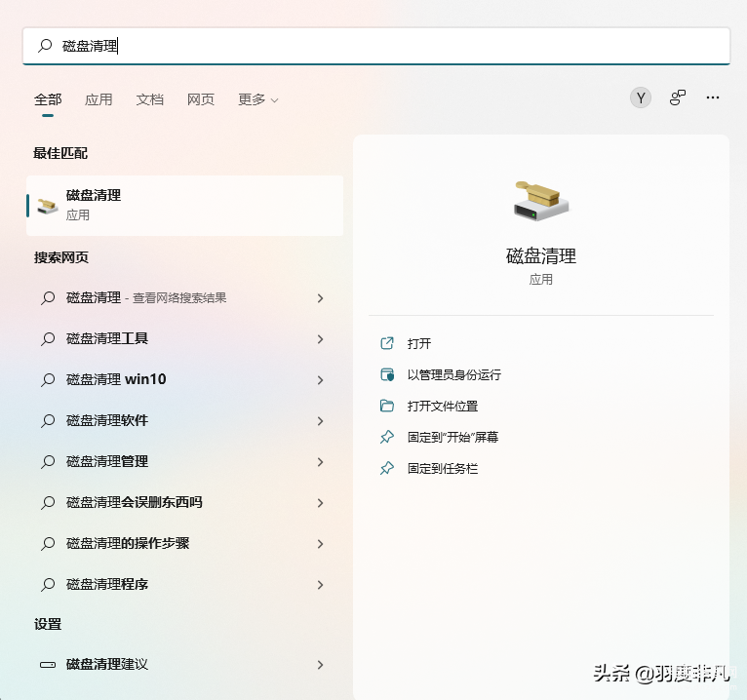Select web suggestion 磁盘清理管理
747x700 pixels.
(x=185, y=462)
